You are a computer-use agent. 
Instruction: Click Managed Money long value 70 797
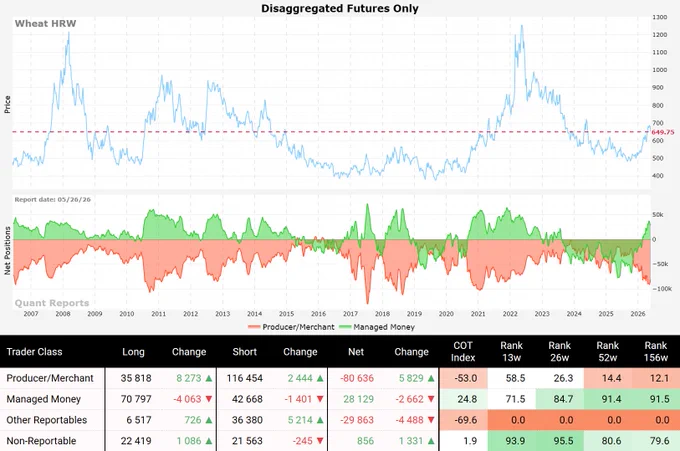coord(136,399)
